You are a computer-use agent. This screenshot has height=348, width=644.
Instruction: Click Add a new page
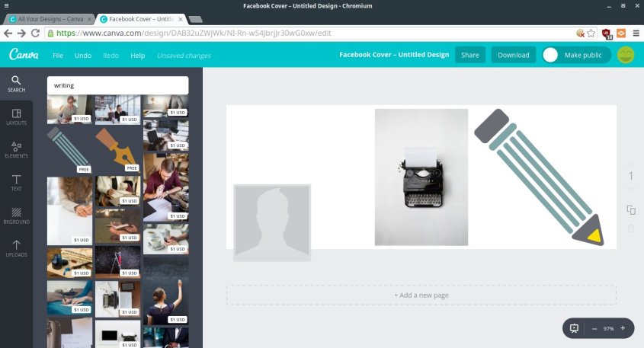point(421,295)
